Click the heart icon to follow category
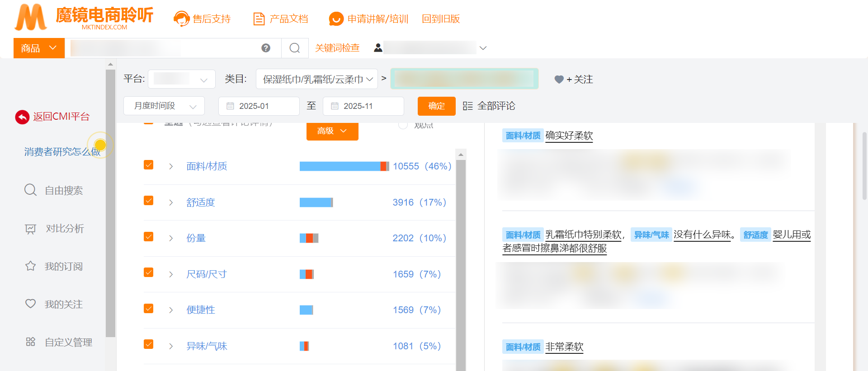Image resolution: width=868 pixels, height=371 pixels. [559, 80]
